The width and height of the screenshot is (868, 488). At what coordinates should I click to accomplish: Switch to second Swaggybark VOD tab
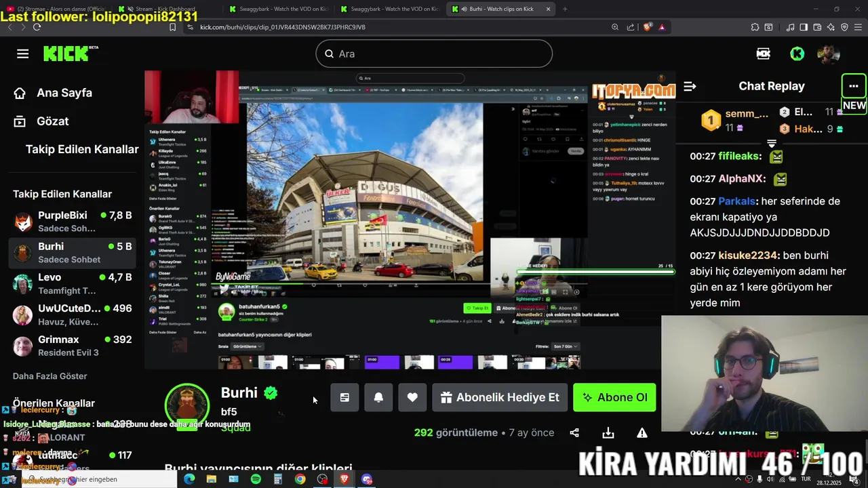click(x=390, y=9)
